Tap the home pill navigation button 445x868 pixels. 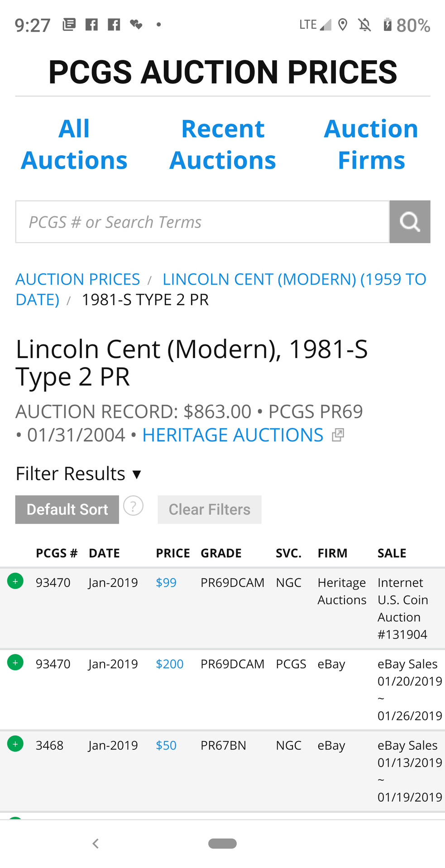click(222, 843)
